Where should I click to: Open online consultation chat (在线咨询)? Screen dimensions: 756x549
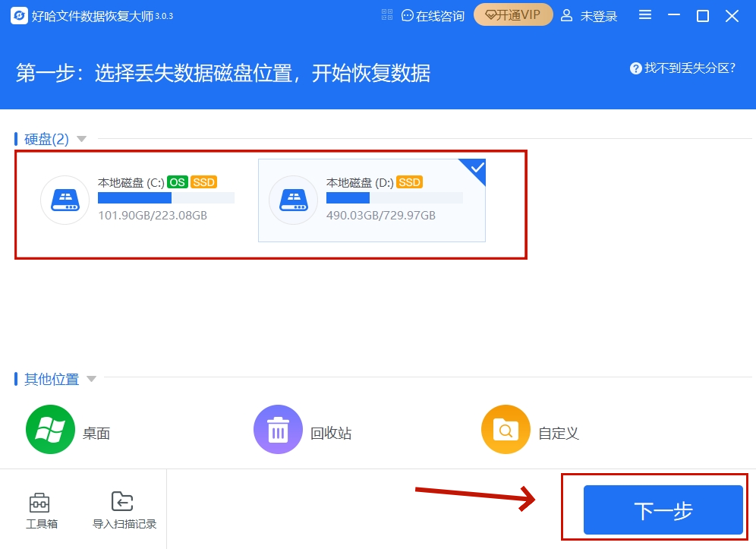(433, 16)
